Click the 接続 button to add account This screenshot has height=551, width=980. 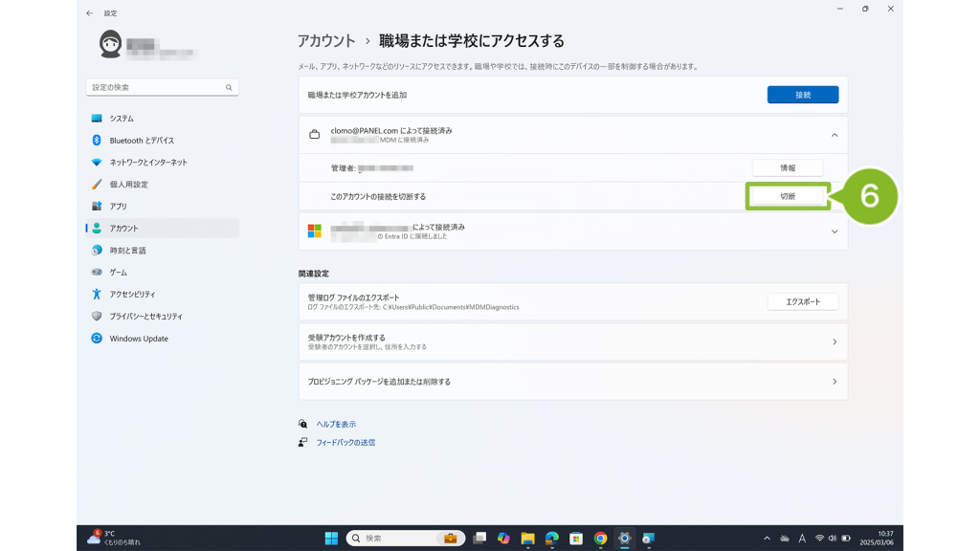[x=803, y=95]
